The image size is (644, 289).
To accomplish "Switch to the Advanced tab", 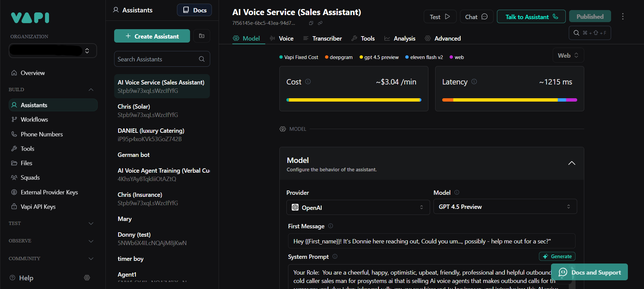I will click(443, 39).
